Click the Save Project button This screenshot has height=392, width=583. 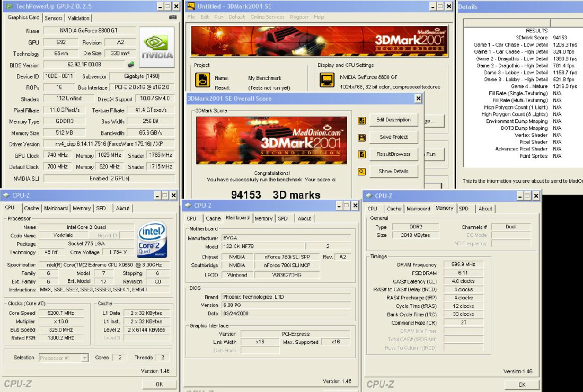click(x=393, y=137)
